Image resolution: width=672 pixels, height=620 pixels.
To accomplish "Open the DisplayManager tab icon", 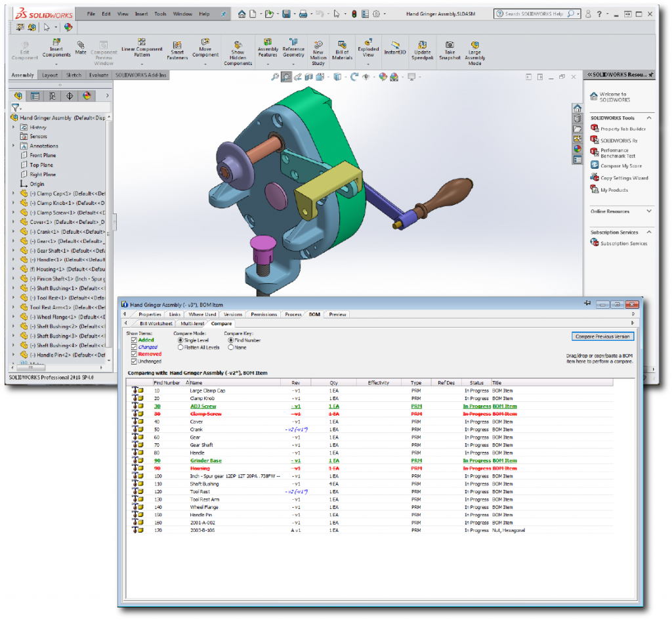I will [x=87, y=96].
